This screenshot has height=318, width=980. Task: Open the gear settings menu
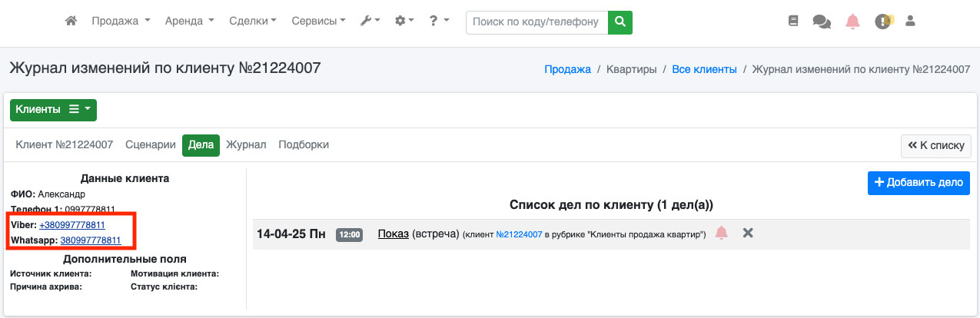click(404, 22)
